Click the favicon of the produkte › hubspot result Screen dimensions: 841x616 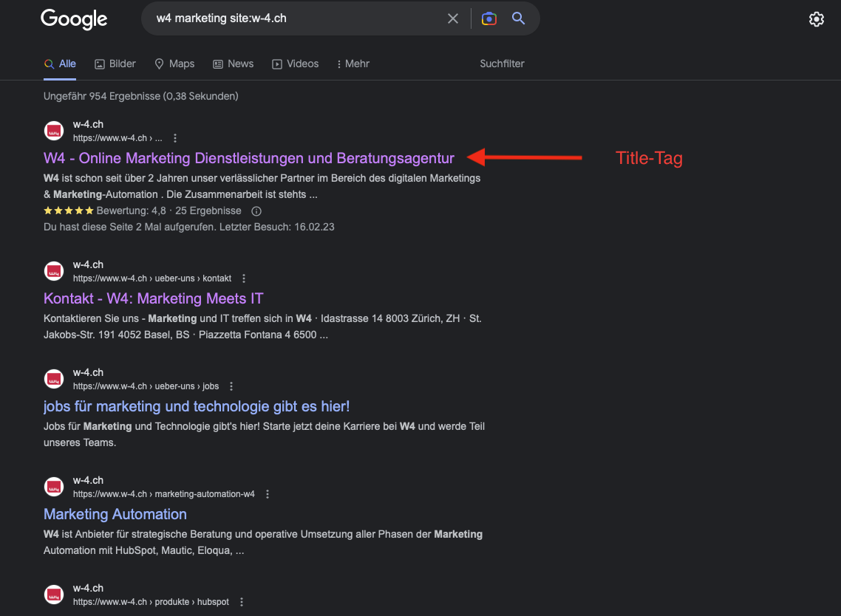point(54,595)
